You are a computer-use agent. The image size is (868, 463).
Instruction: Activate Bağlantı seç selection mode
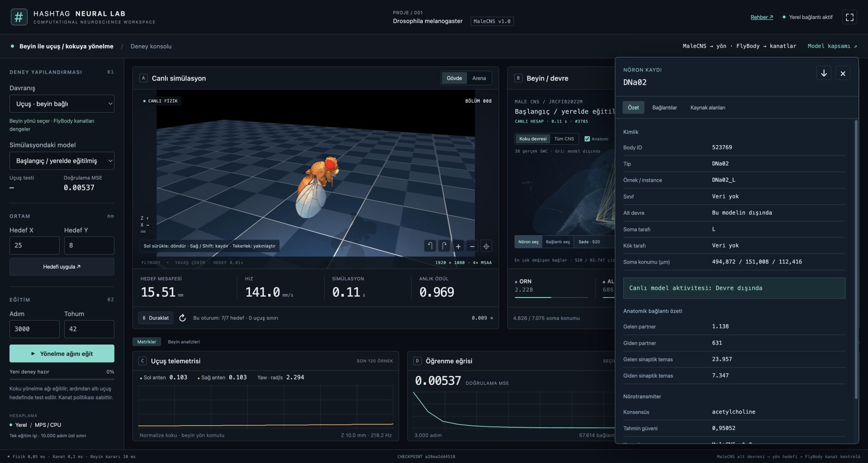click(x=557, y=242)
